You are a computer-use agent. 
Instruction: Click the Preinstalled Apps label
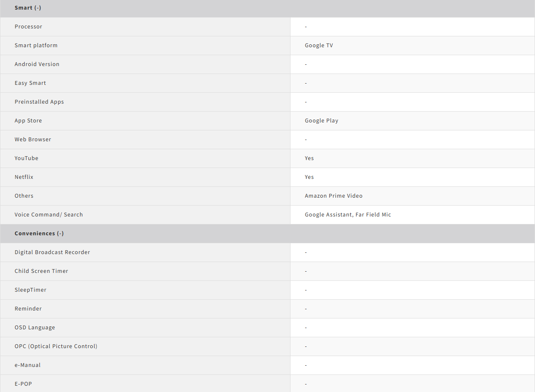pyautogui.click(x=39, y=102)
